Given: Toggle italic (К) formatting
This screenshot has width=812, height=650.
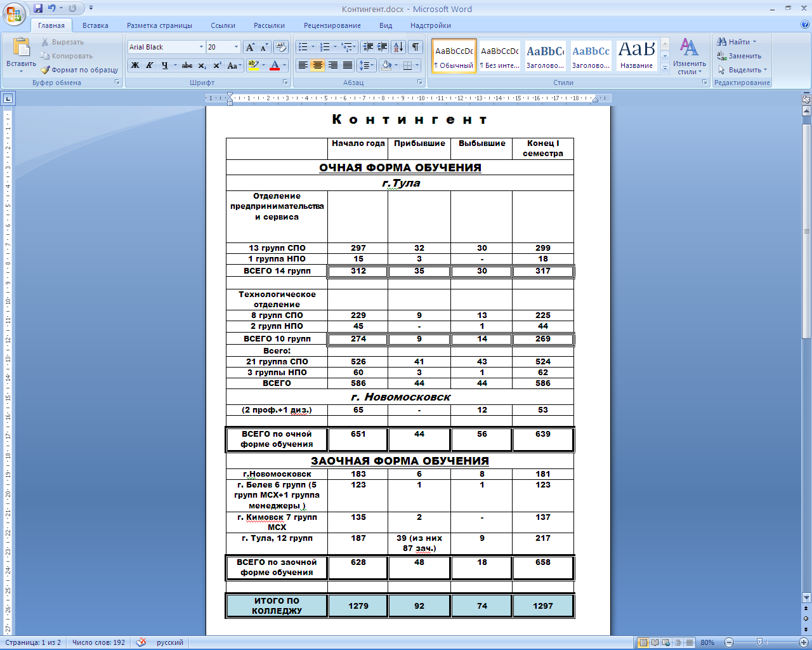Looking at the screenshot, I should coord(150,65).
